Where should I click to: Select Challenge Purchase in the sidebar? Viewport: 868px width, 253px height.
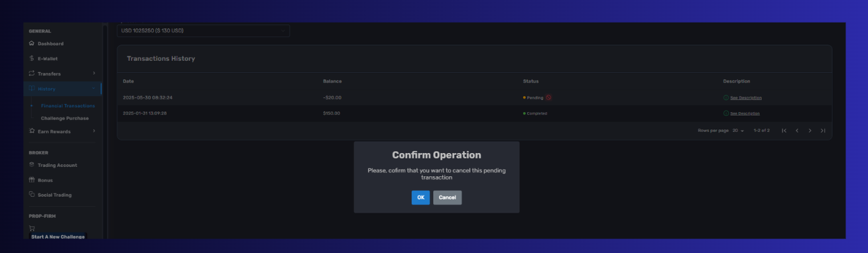coord(65,119)
